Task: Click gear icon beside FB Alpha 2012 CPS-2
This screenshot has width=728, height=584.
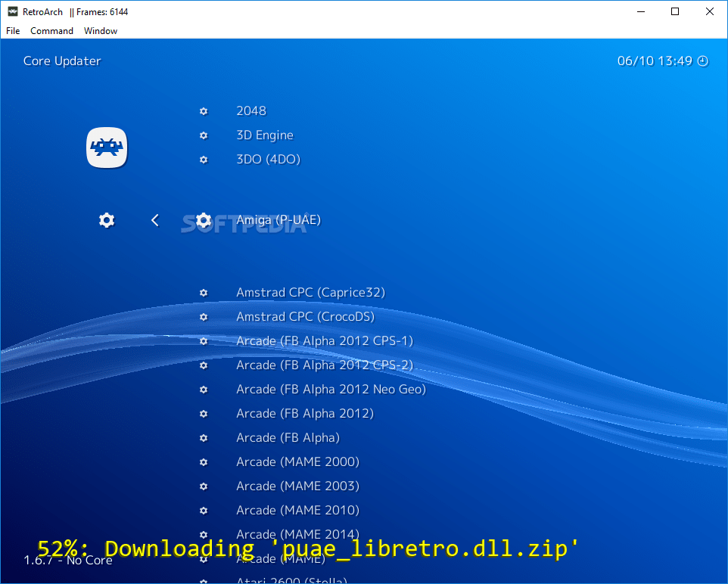Action: click(204, 365)
